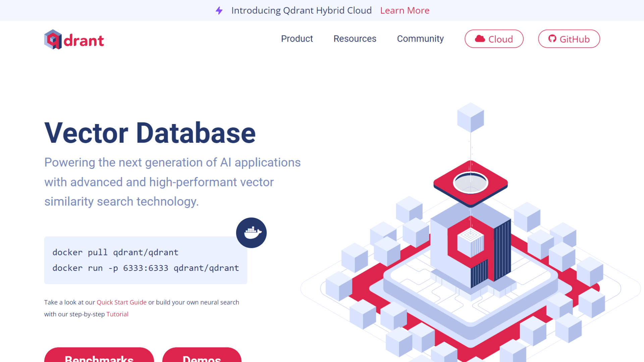Open the step-by-step Tutorial link
This screenshot has width=644, height=362.
coord(117,314)
